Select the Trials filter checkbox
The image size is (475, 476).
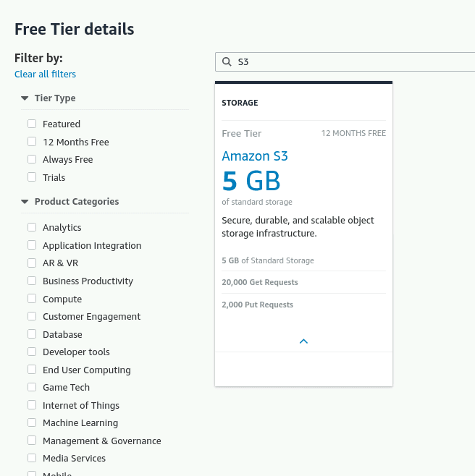tap(32, 177)
